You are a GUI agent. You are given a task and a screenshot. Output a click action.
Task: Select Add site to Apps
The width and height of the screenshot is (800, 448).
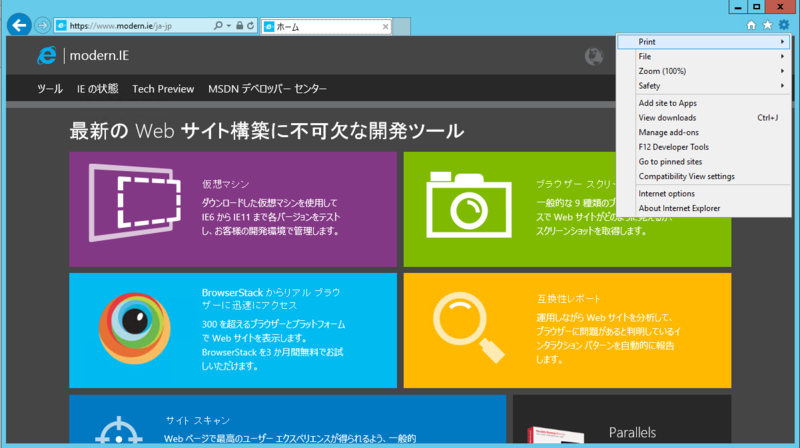click(704, 103)
